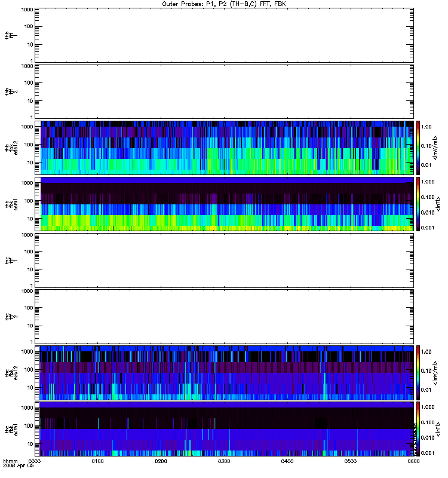This screenshot has height=478, width=448.
Task: Click the "0000" time axis label
Action: (x=35, y=461)
